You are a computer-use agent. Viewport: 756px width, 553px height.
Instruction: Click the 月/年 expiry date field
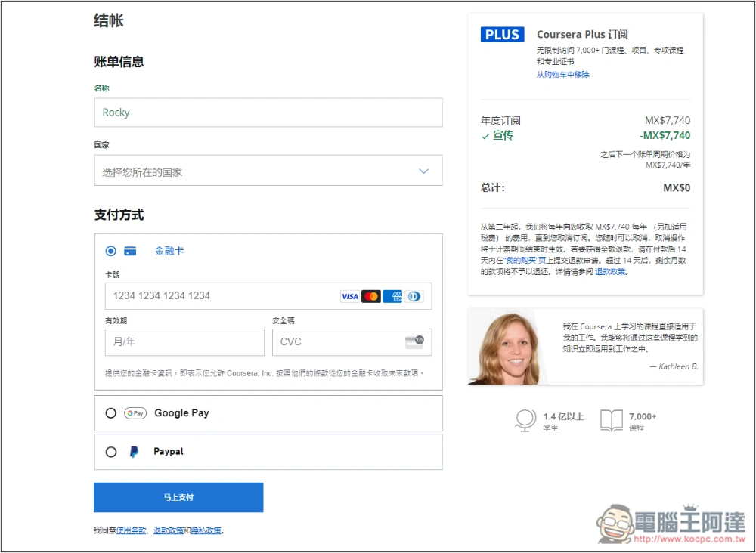[184, 342]
